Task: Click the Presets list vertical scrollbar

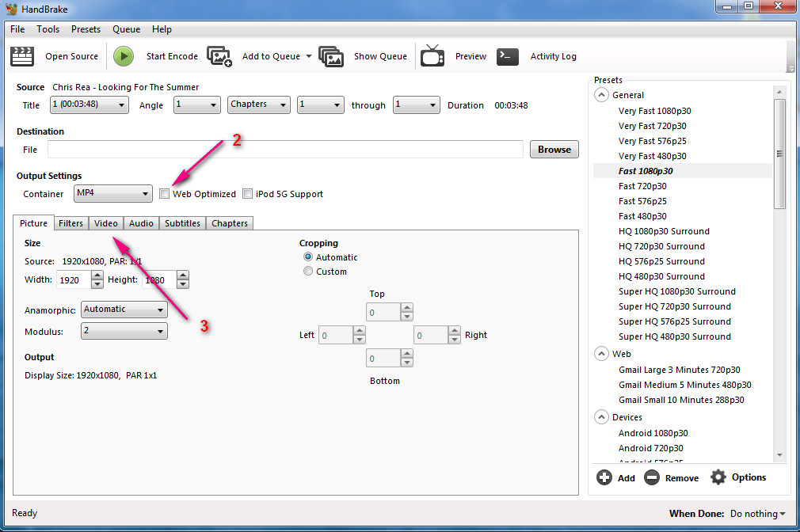Action: point(779,154)
